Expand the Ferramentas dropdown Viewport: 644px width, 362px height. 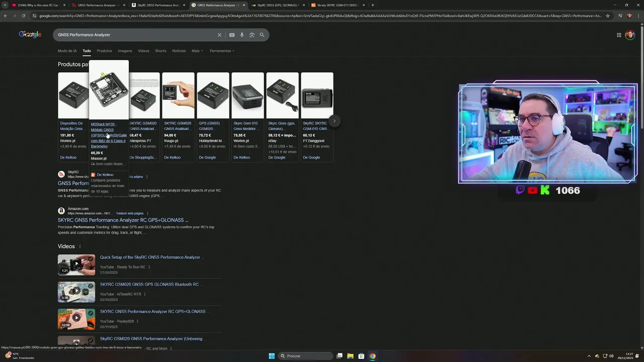point(222,51)
